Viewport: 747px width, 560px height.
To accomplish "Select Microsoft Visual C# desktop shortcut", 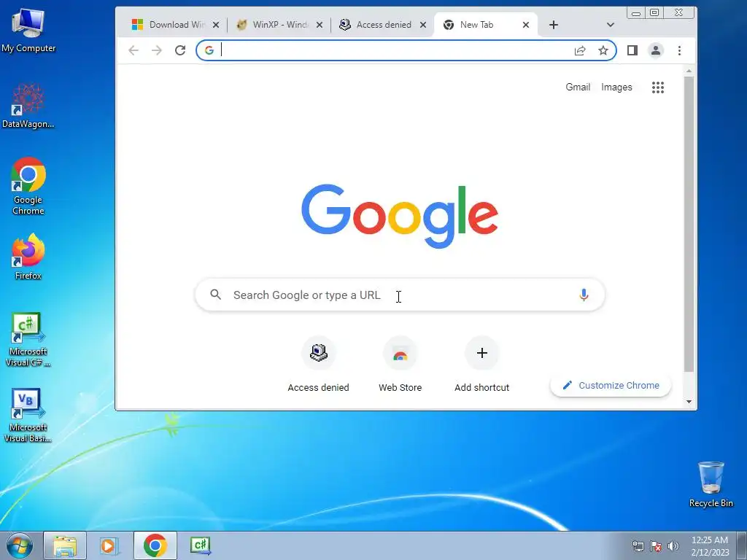I will pos(28,340).
